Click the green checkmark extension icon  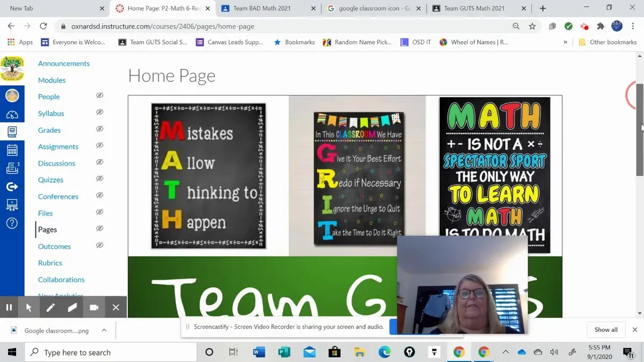coord(568,26)
